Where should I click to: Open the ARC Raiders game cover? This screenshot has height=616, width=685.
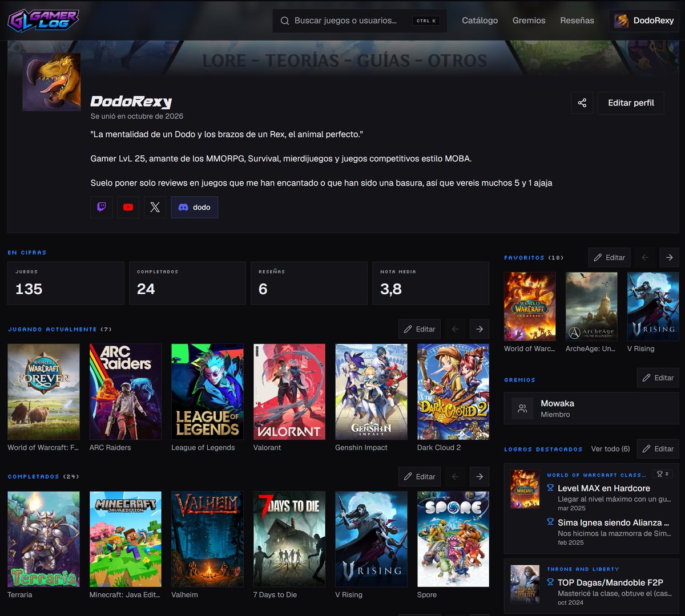coord(126,392)
